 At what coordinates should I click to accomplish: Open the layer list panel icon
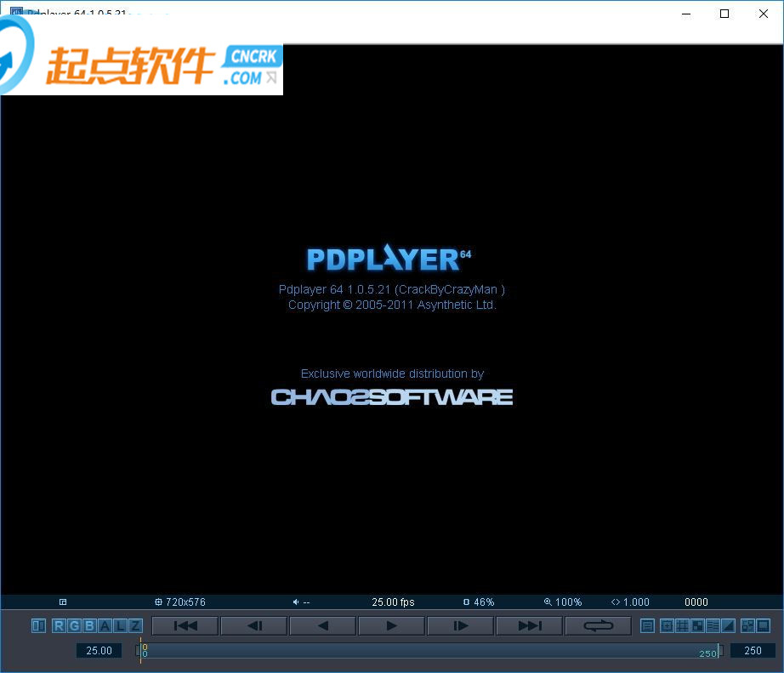[647, 626]
